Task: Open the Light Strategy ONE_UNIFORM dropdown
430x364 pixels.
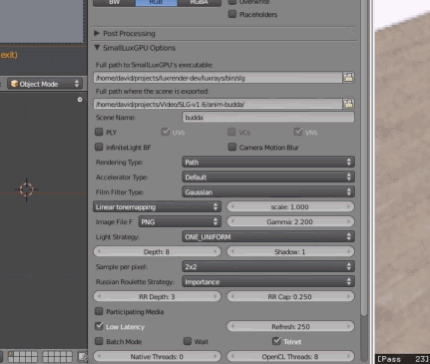Action: click(268, 237)
